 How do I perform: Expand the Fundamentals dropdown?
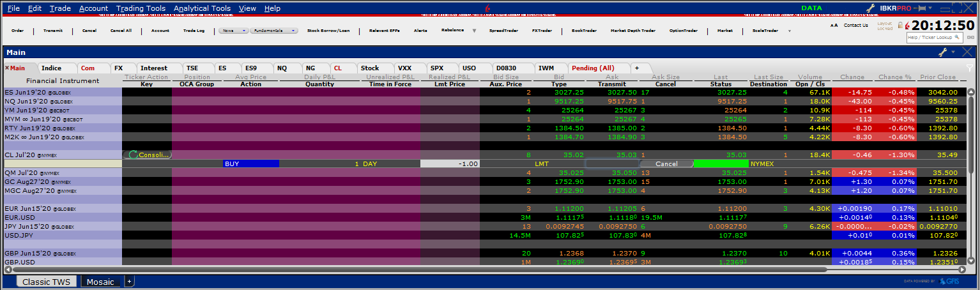tap(275, 30)
